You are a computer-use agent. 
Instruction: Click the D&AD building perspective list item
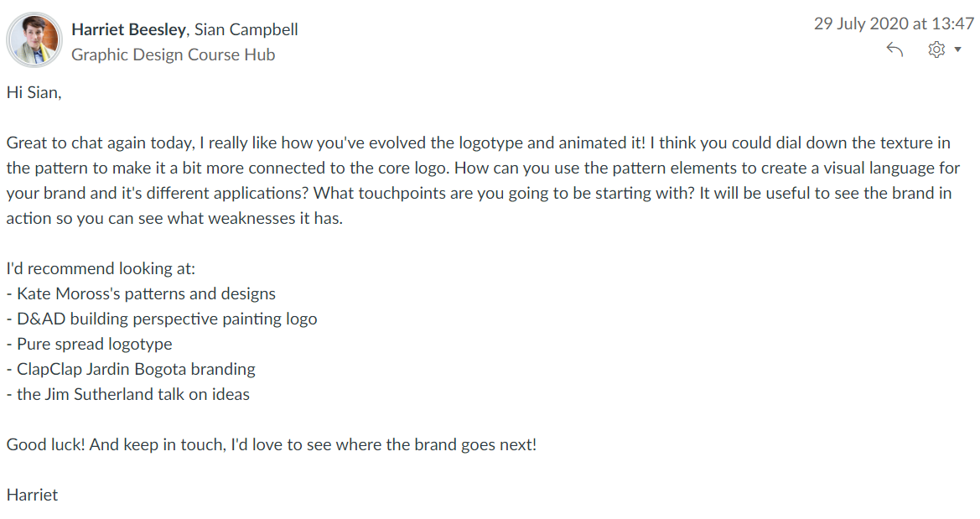[x=162, y=319]
